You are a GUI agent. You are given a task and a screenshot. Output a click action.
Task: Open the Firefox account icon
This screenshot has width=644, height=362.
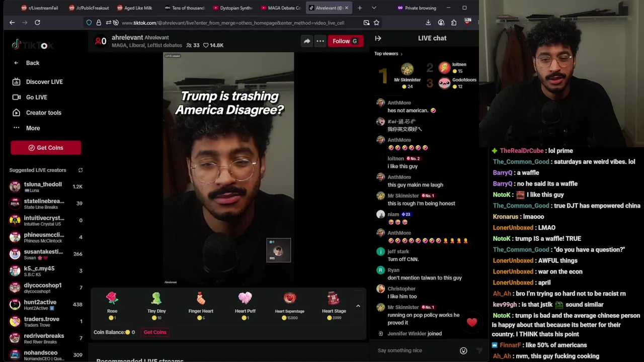tap(441, 23)
